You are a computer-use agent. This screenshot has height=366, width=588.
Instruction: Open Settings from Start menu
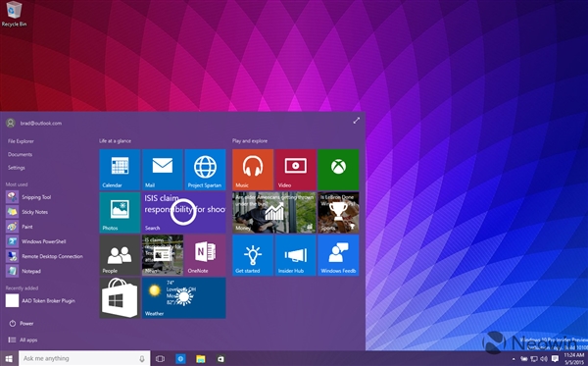coord(16,168)
